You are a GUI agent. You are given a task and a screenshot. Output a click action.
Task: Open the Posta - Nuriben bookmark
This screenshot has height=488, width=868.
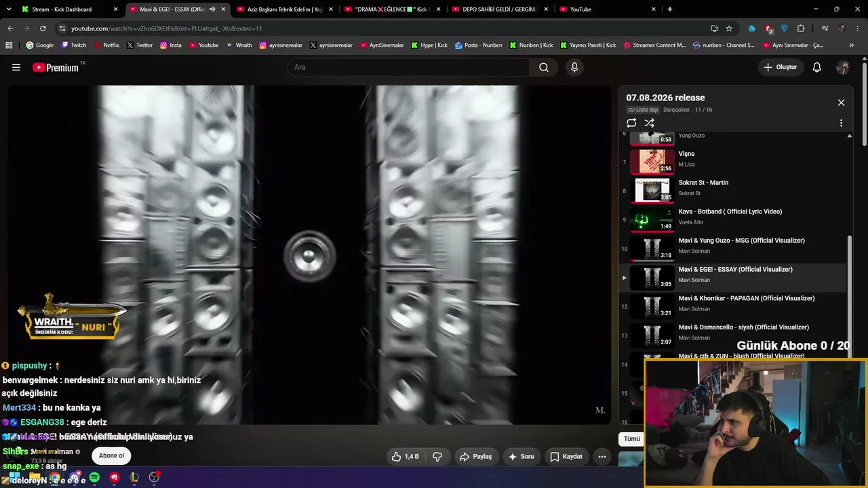point(479,45)
